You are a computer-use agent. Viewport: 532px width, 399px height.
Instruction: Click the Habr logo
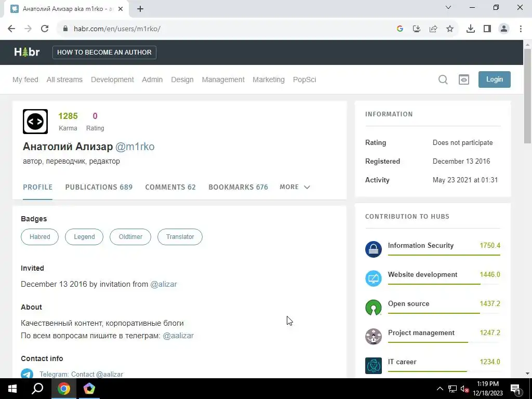click(x=27, y=52)
